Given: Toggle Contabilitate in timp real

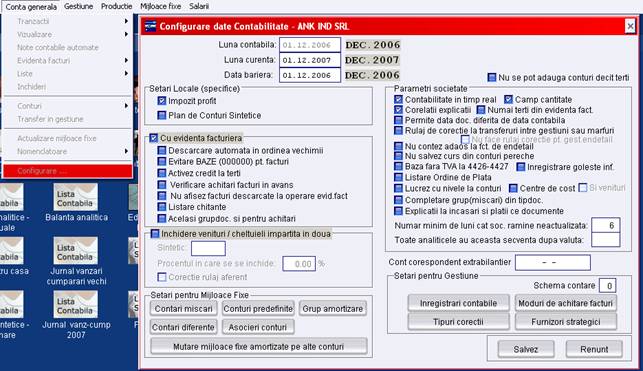Looking at the screenshot, I should (x=399, y=99).
